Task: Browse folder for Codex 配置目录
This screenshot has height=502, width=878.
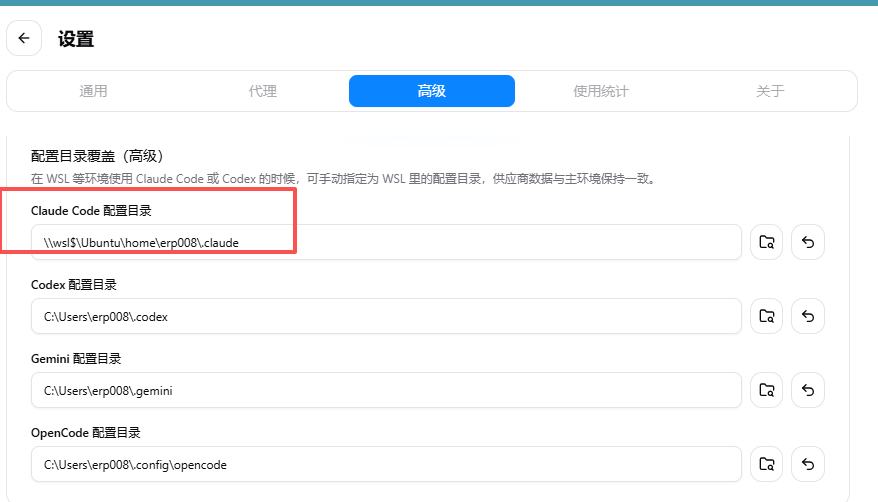Action: click(x=767, y=316)
